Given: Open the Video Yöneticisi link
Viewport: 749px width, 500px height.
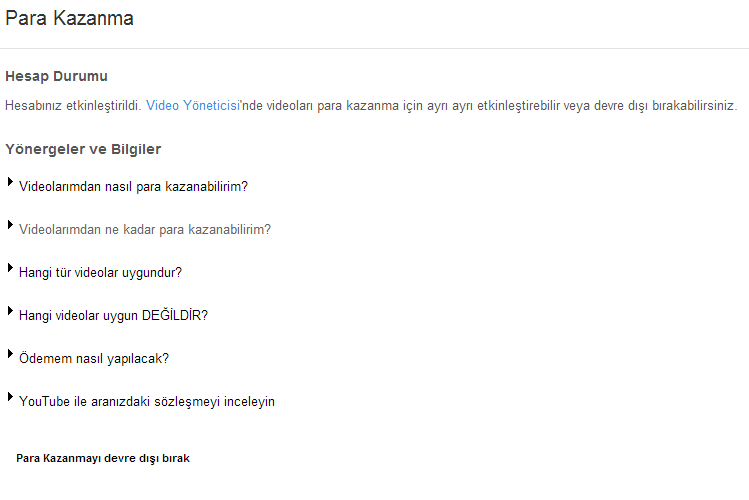Looking at the screenshot, I should point(193,106).
